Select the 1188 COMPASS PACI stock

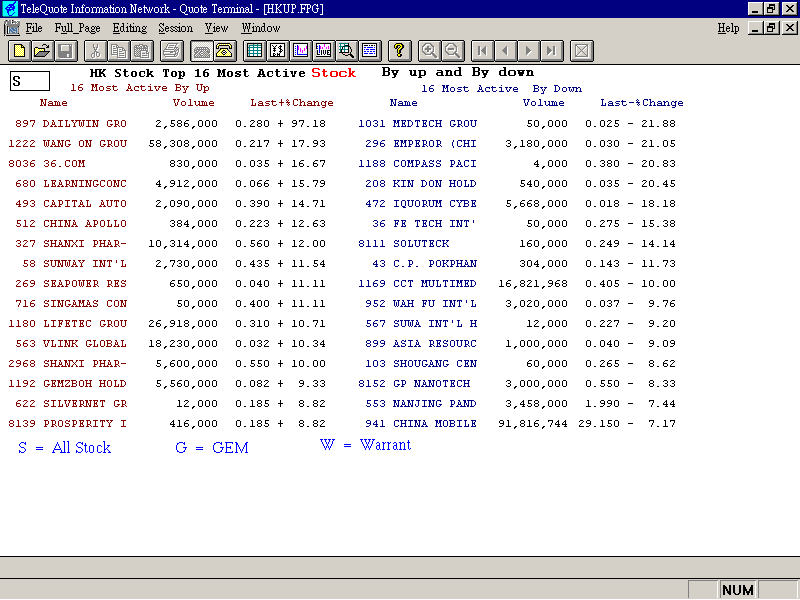517,163
